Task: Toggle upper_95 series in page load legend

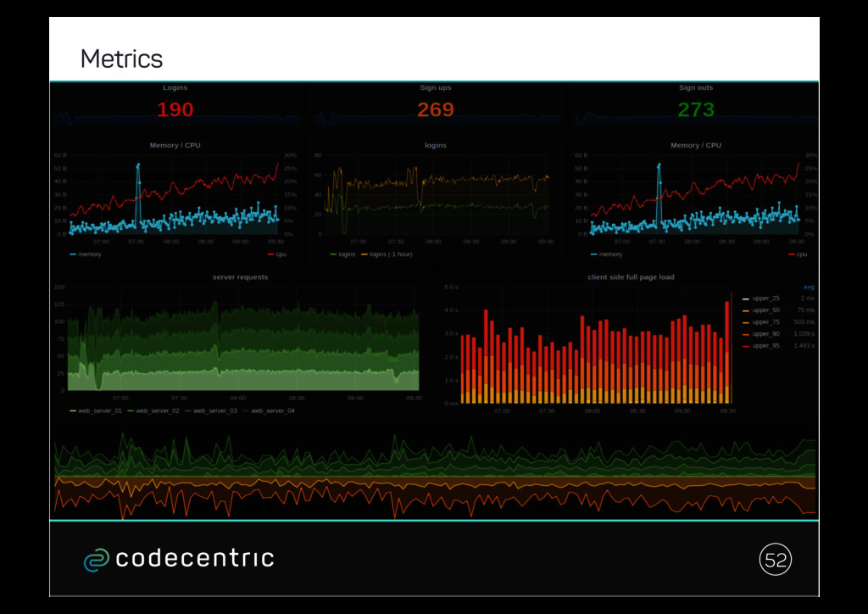Action: click(x=761, y=345)
